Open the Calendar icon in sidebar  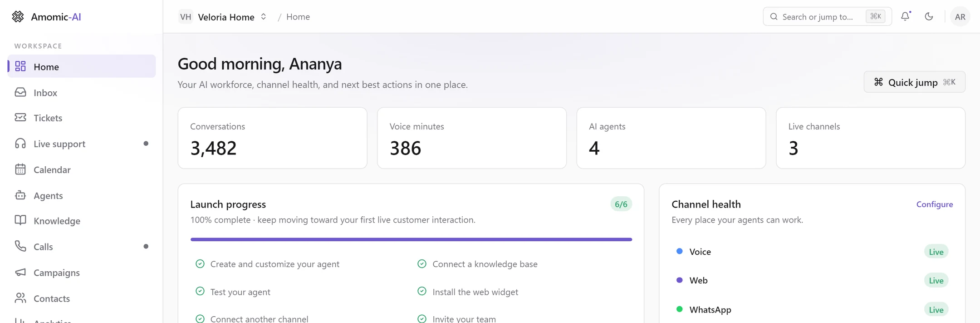[x=20, y=169]
